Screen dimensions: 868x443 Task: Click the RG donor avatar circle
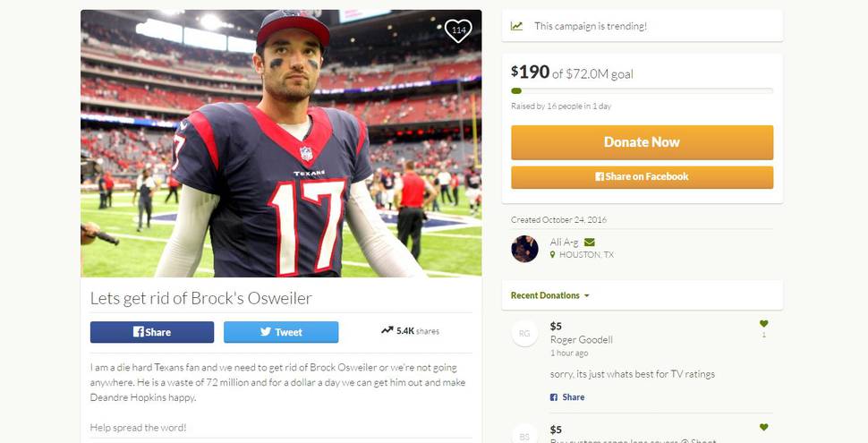(x=524, y=333)
